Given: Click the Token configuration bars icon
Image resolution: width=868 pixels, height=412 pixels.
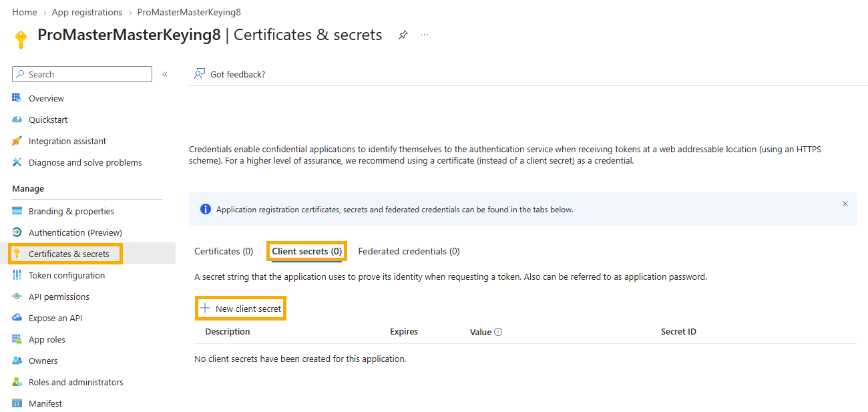Looking at the screenshot, I should click(17, 275).
